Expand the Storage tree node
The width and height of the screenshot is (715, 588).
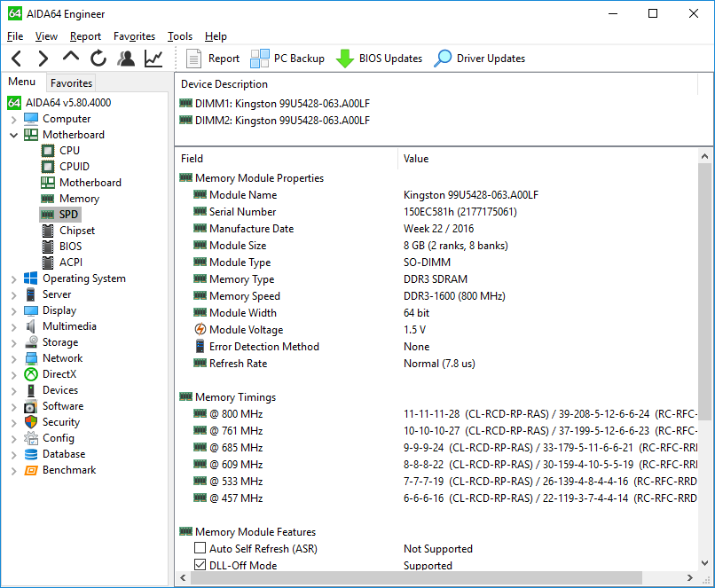[13, 342]
